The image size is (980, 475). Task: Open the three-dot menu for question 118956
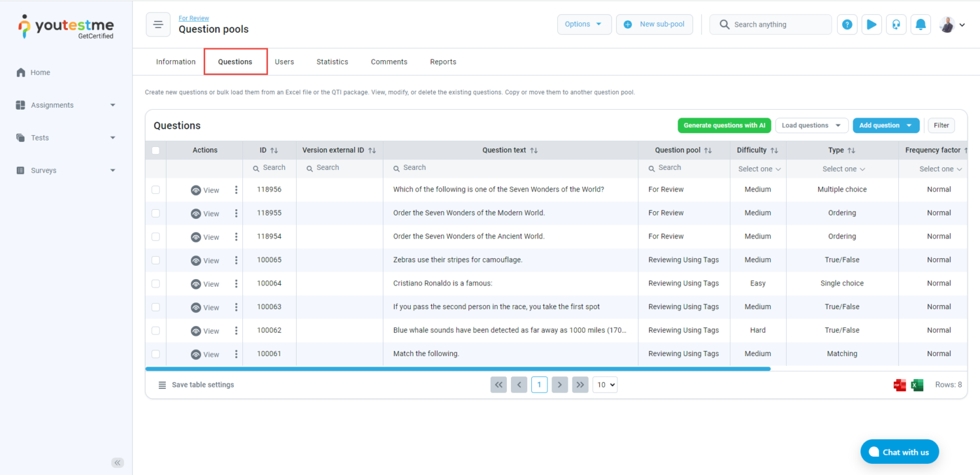point(236,190)
